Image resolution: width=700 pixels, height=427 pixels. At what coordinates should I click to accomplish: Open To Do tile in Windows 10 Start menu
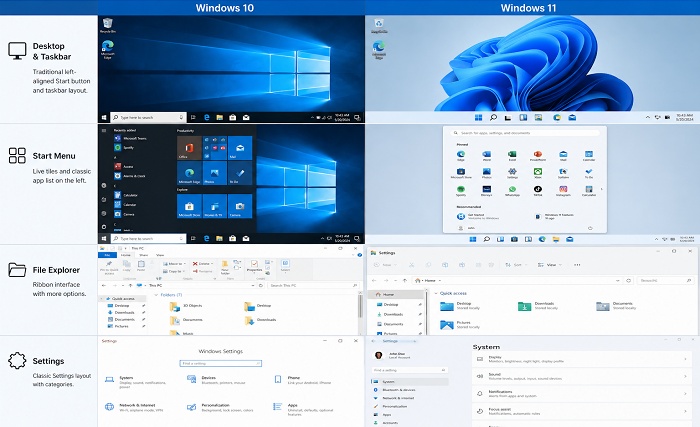point(240,173)
